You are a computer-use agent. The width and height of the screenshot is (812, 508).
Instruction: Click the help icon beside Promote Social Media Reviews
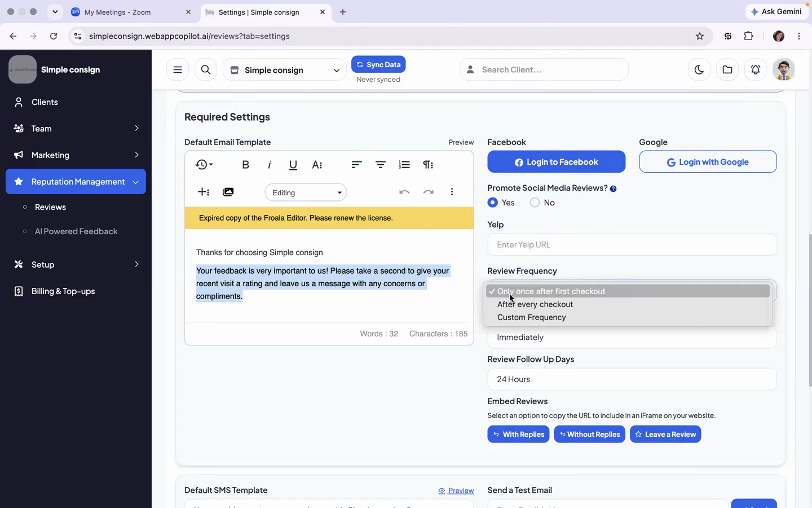[x=613, y=189]
